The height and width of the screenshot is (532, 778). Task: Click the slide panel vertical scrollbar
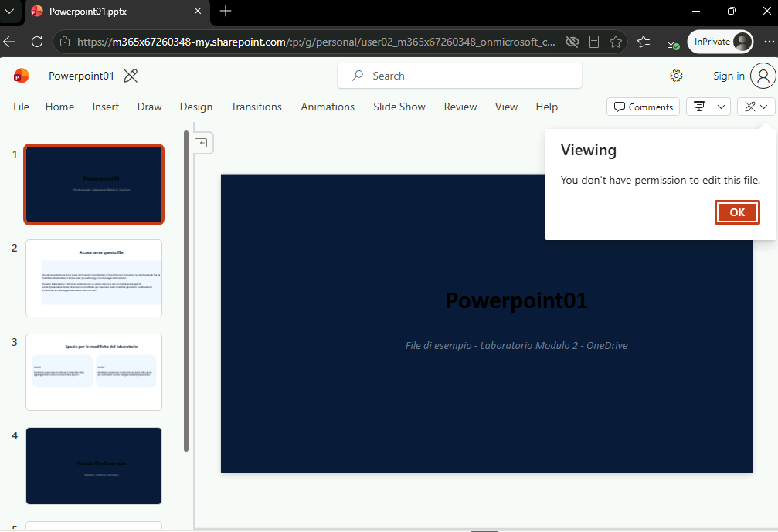(186, 291)
